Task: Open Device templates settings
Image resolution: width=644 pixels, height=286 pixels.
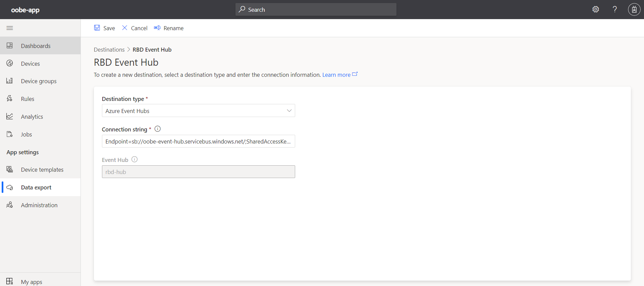Action: click(x=42, y=170)
